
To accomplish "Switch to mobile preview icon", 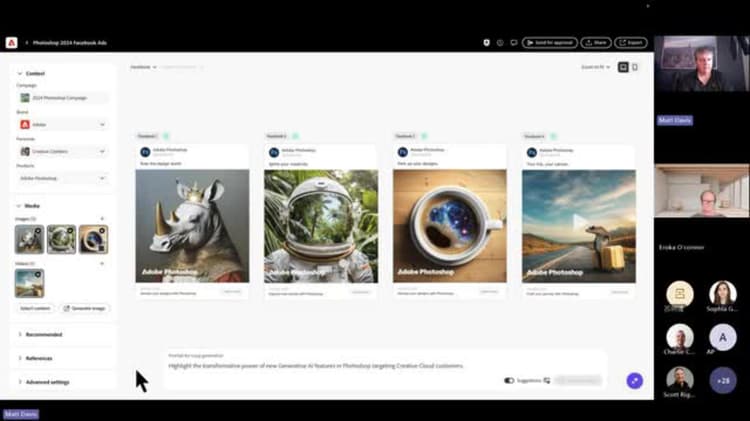I will click(635, 67).
